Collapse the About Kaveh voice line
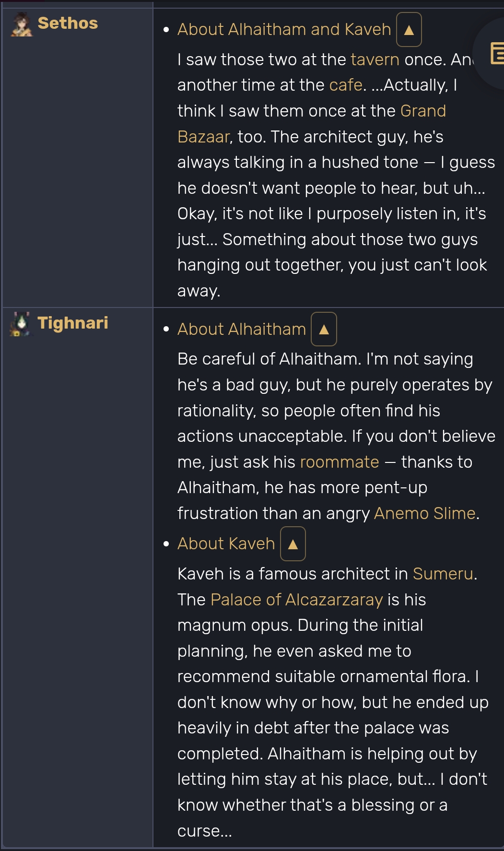This screenshot has width=504, height=851. click(293, 544)
